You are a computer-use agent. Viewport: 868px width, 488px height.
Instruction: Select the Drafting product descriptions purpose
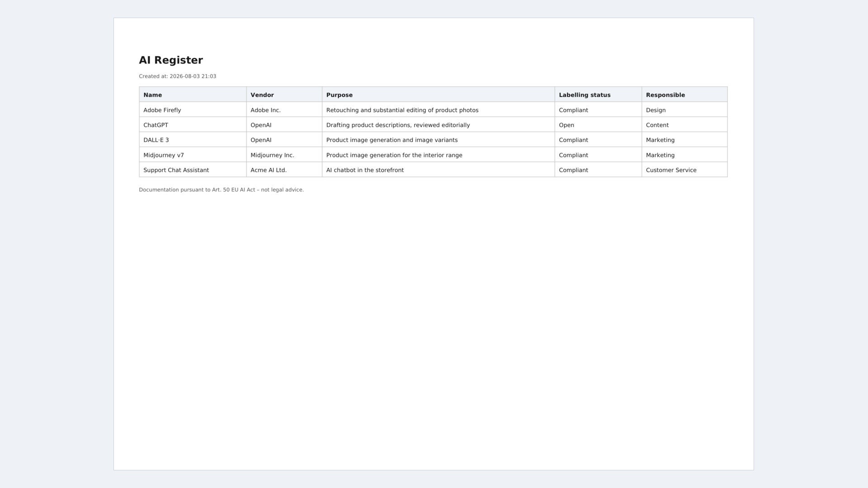438,125
